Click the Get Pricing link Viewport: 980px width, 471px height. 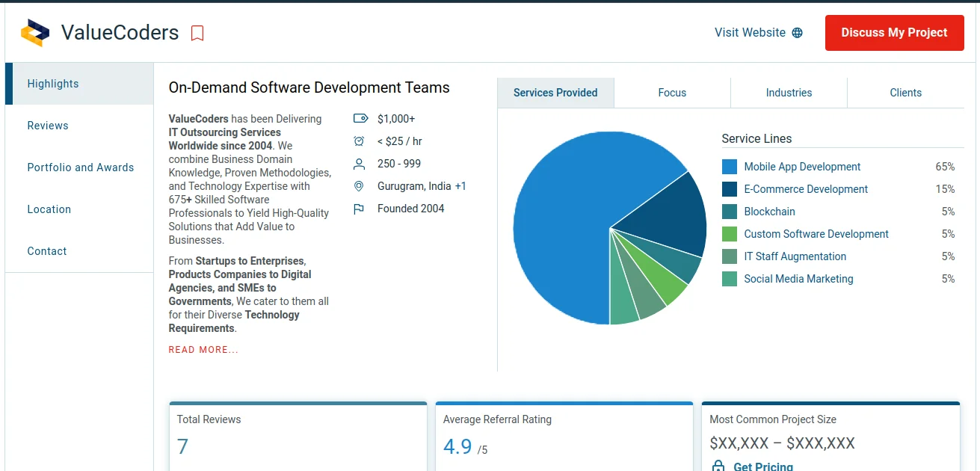(763, 467)
